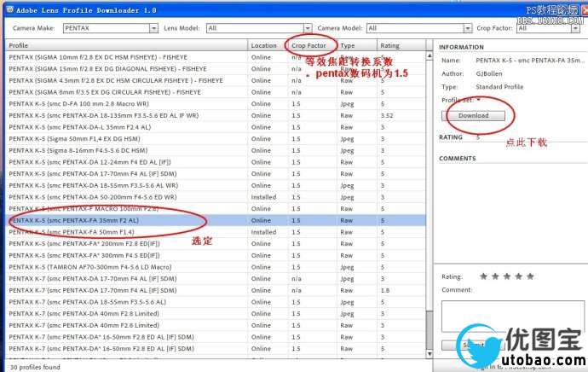Give a three-star rating
The image size is (588, 372).
pyautogui.click(x=507, y=276)
